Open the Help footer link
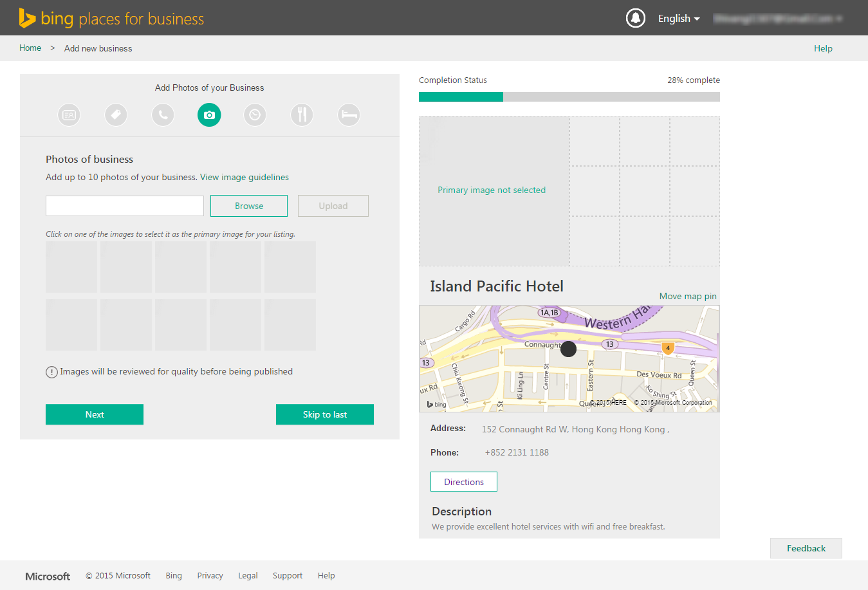This screenshot has height=590, width=868. click(326, 576)
